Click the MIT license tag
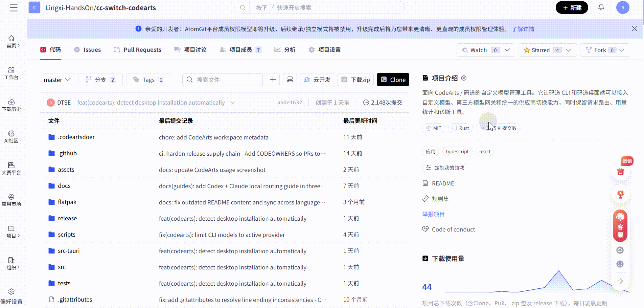Image resolution: width=644 pixels, height=308 pixels. coord(434,128)
